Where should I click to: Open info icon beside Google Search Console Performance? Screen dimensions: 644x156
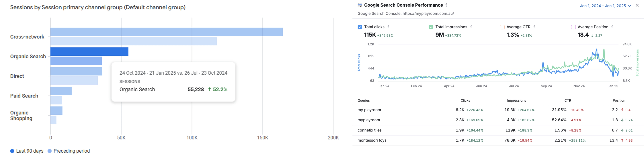[x=446, y=5]
